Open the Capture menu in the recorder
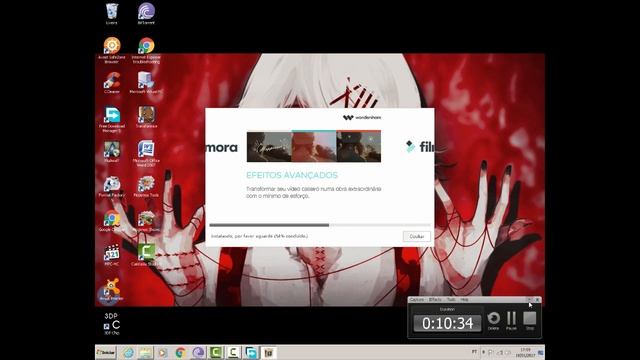Viewport: 640px width, 360px height. 417,300
